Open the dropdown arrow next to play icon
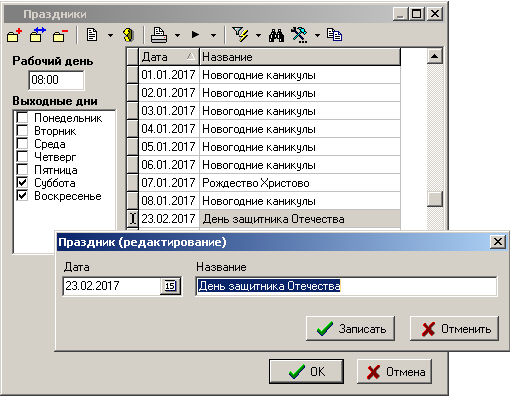The image size is (510, 396). [213, 35]
